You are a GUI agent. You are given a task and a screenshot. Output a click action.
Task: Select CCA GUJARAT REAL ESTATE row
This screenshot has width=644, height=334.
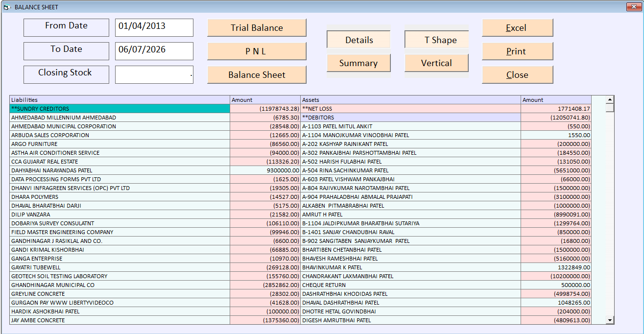tap(119, 162)
